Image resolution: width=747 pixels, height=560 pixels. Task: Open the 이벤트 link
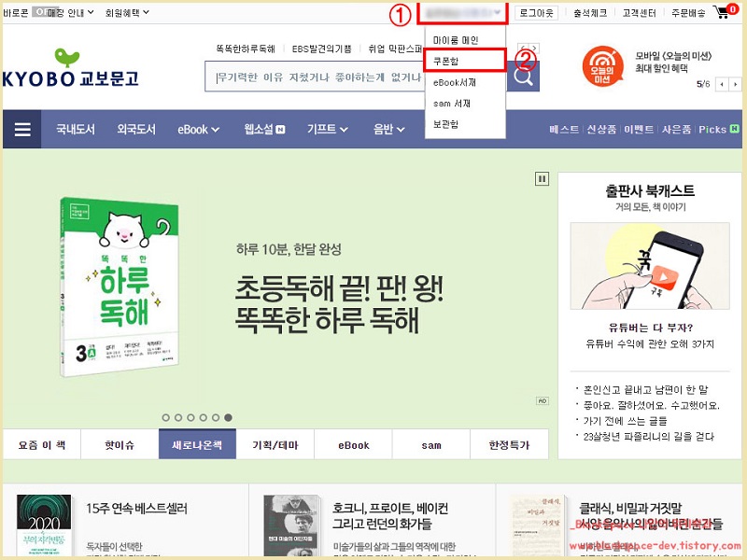click(x=639, y=130)
